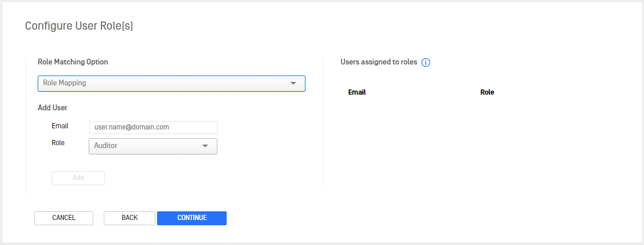The height and width of the screenshot is (245, 644).
Task: Select the Auditor text in the Role field
Action: tap(105, 146)
